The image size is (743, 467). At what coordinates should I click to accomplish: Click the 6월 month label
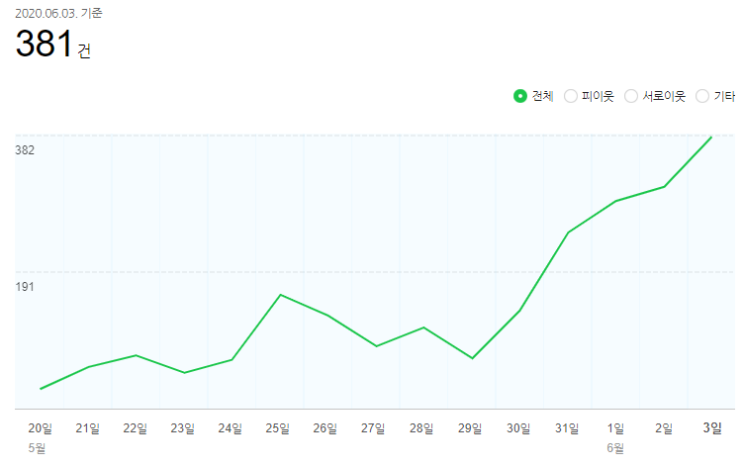(x=615, y=448)
